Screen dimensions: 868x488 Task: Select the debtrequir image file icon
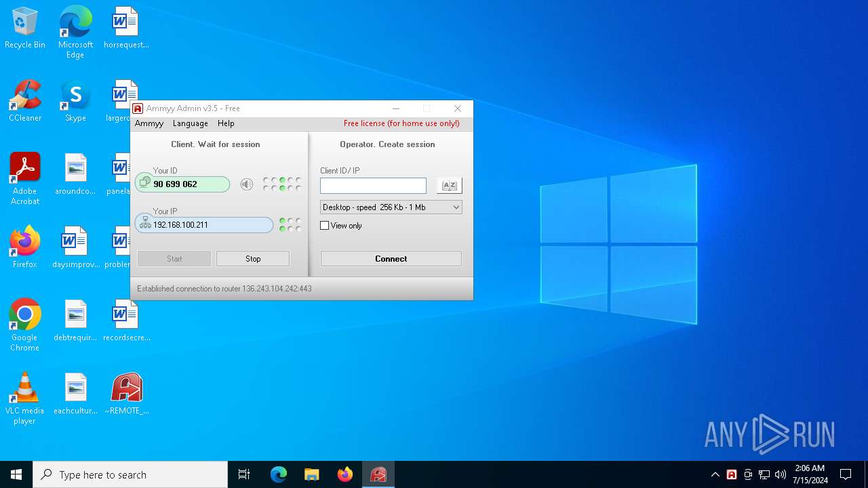75,321
